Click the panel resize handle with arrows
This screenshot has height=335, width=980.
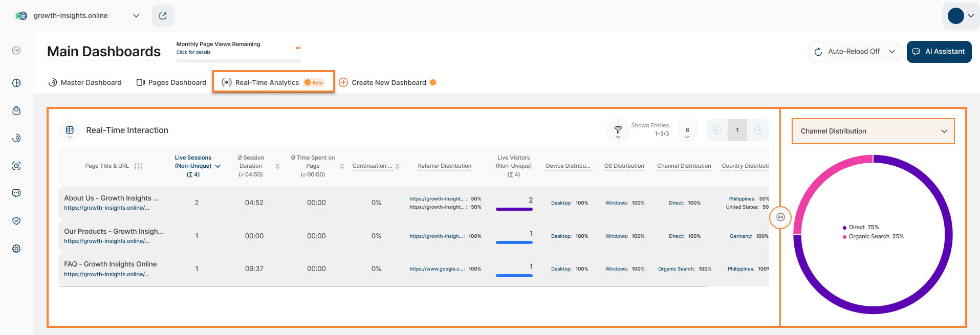(780, 217)
